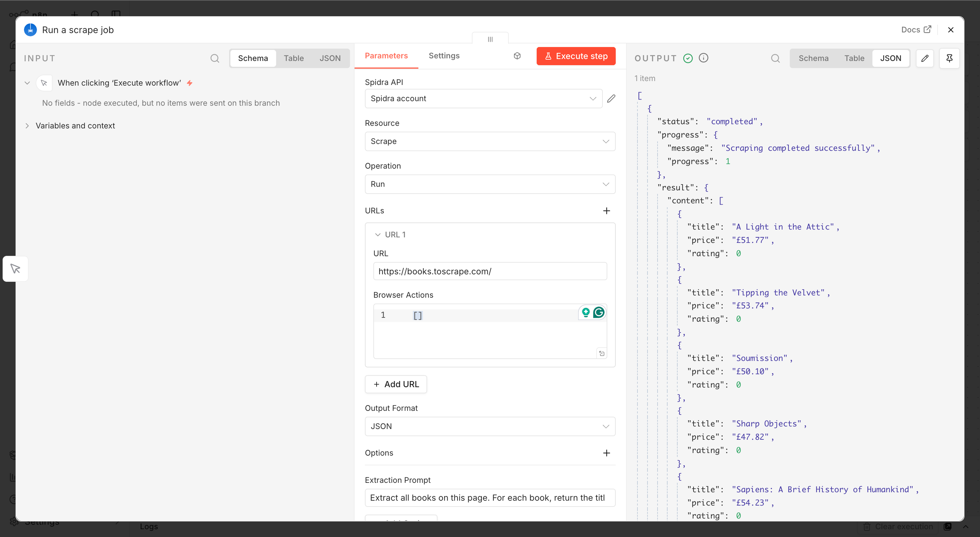Screen dimensions: 980x537
Task: Switch input view to JSON
Action: (330, 58)
